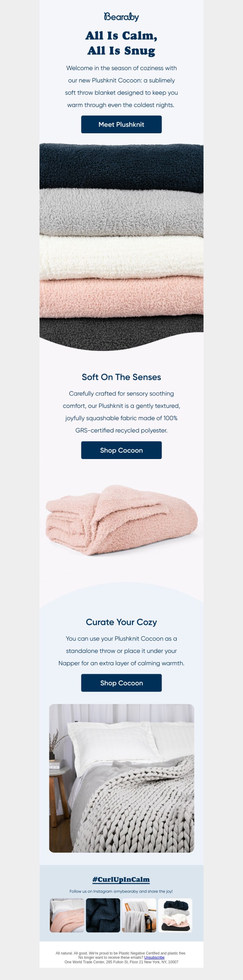Image resolution: width=243 pixels, height=980 pixels.
Task: Click the navy blanket atop the stack
Action: 122,167
